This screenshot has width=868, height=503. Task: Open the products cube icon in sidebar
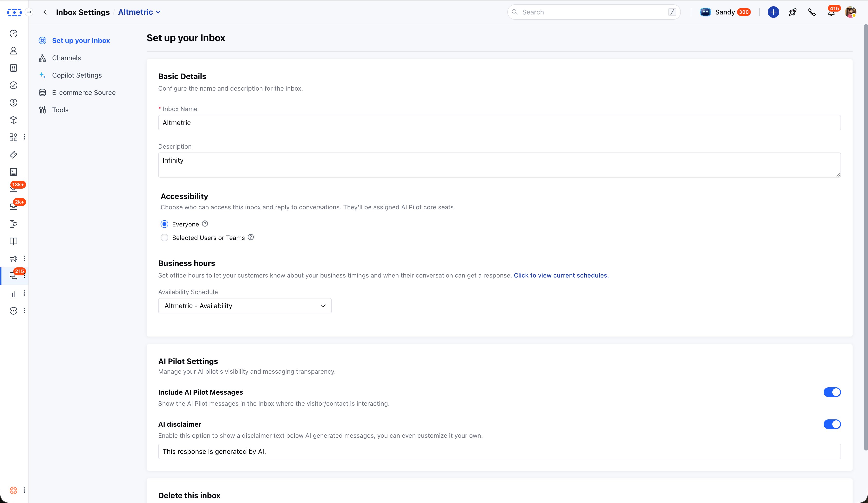point(14,120)
